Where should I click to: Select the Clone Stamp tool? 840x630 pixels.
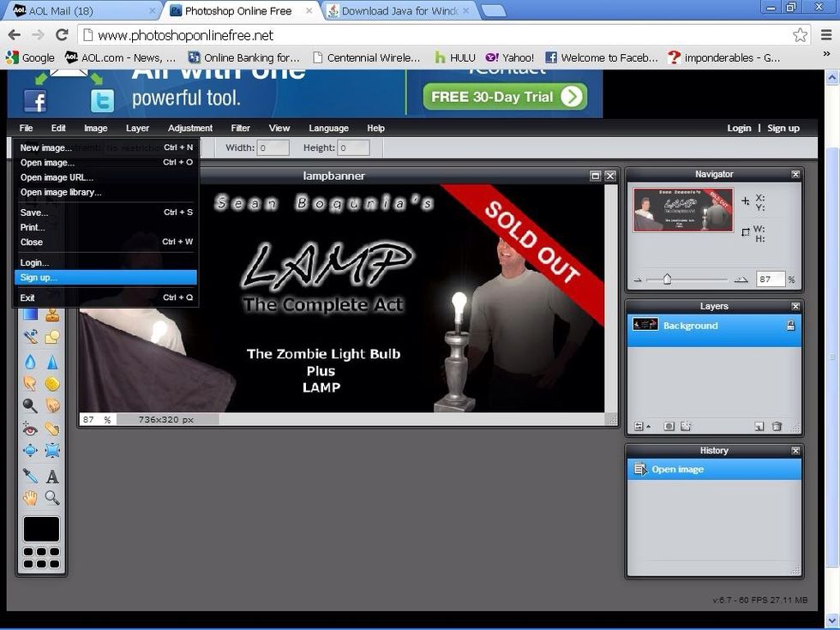(52, 315)
